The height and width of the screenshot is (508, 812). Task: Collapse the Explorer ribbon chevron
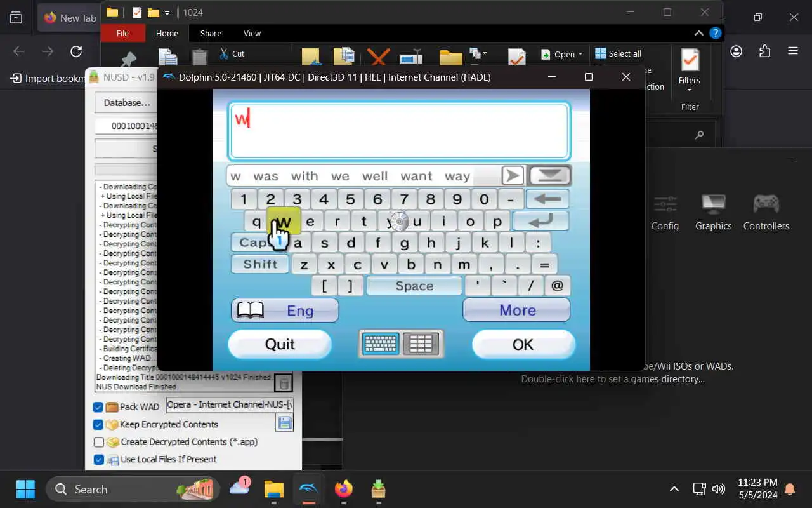pos(698,33)
